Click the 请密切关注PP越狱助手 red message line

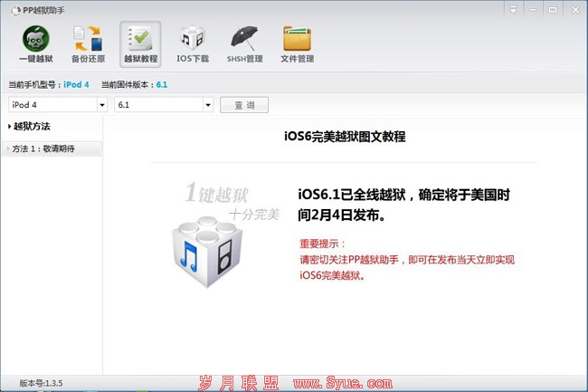(x=407, y=260)
